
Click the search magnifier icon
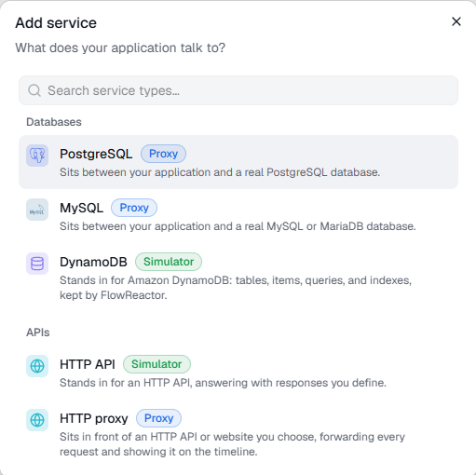[34, 90]
